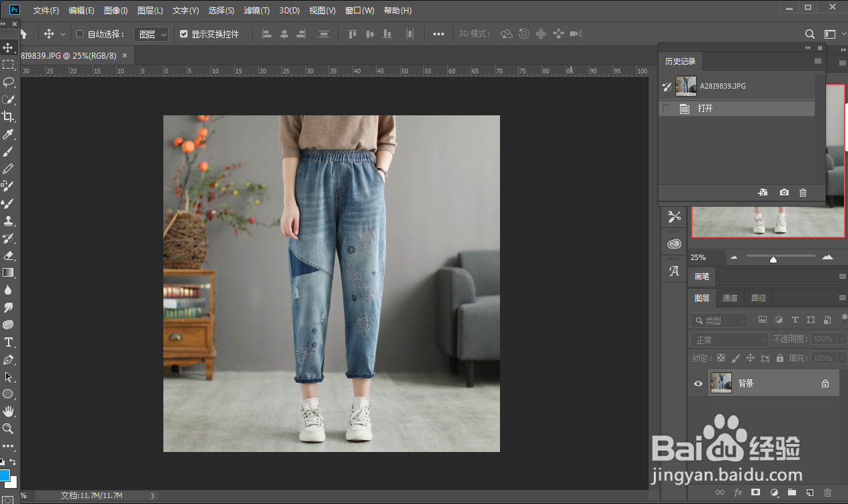Open the 正常 blend mode dropdown
The image size is (848, 504).
[x=729, y=339]
